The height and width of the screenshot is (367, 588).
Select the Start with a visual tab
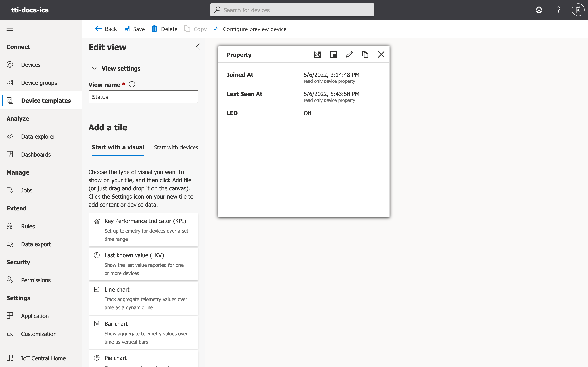(118, 147)
